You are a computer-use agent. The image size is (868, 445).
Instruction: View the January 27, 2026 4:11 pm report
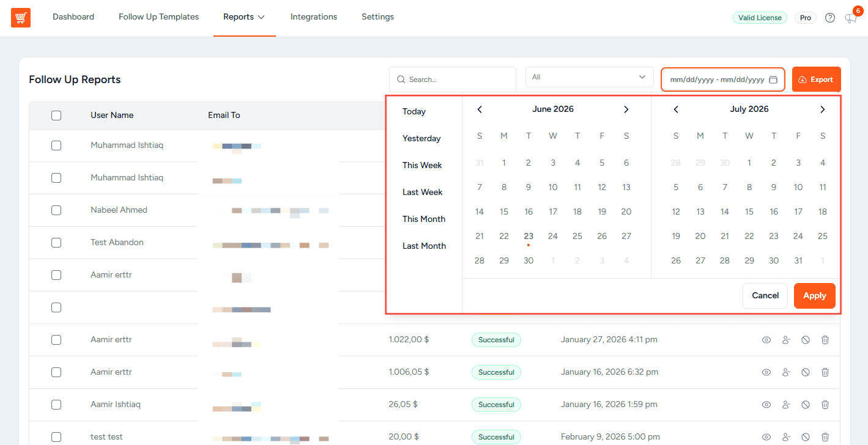click(766, 340)
